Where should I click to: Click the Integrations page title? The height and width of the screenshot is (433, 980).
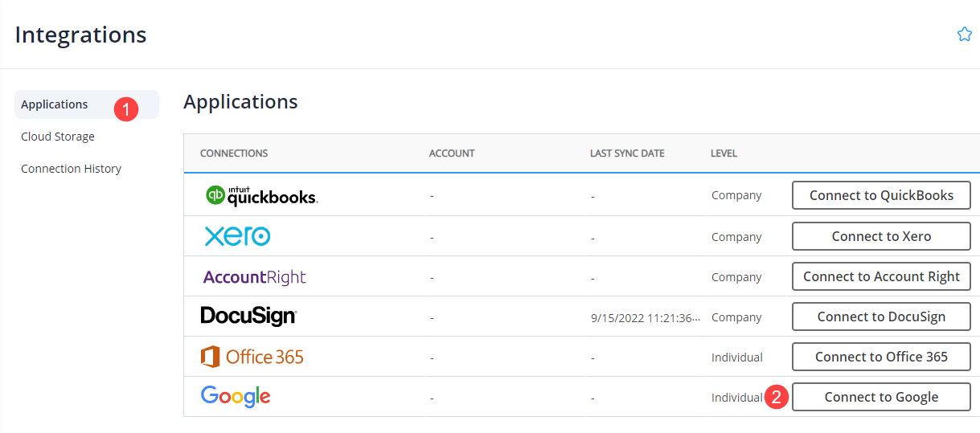[80, 35]
